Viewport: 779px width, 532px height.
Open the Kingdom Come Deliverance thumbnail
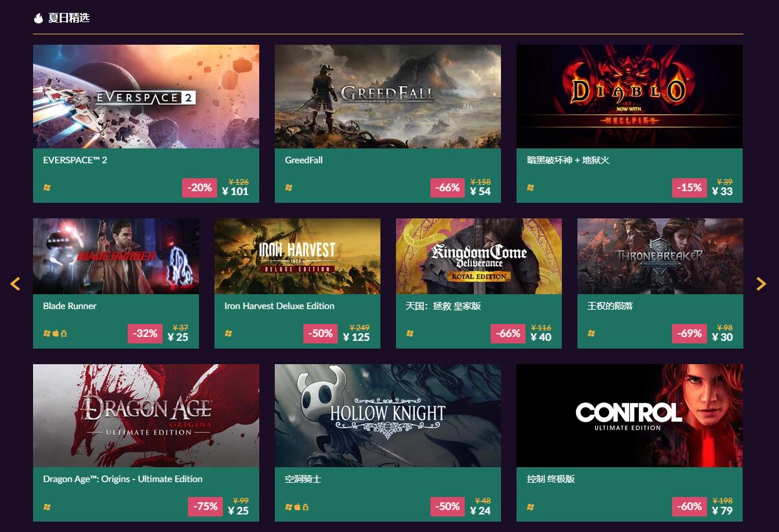point(479,256)
